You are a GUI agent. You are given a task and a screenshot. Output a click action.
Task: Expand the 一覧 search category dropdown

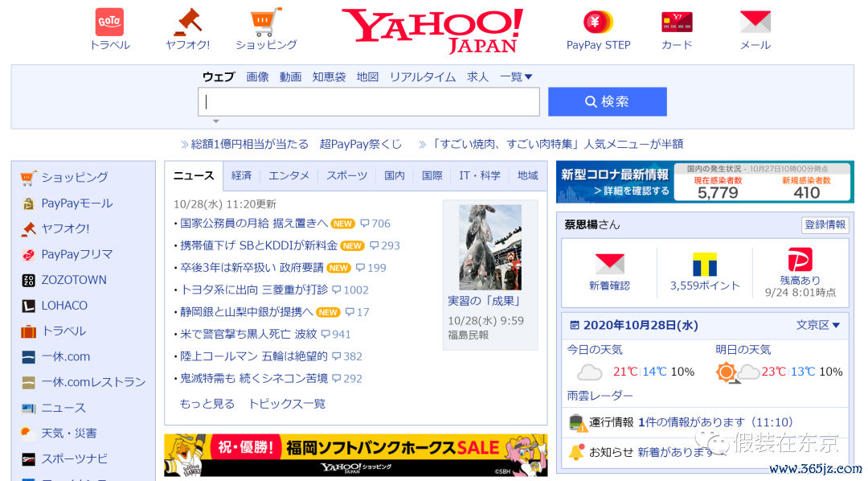tap(516, 76)
